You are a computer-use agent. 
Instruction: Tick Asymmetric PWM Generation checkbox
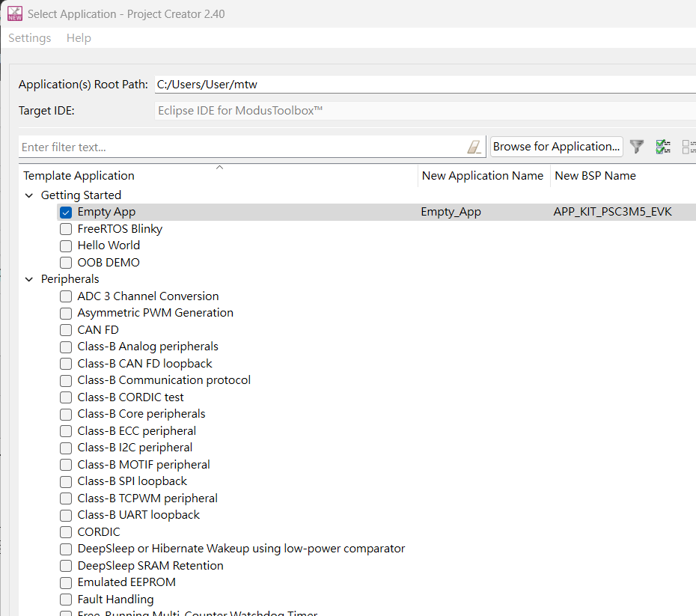(x=66, y=314)
